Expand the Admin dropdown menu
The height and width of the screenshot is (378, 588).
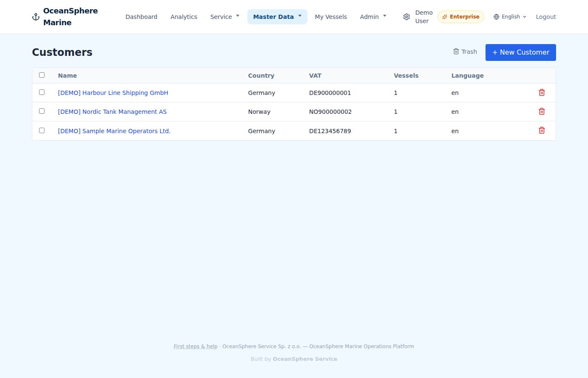point(373,17)
